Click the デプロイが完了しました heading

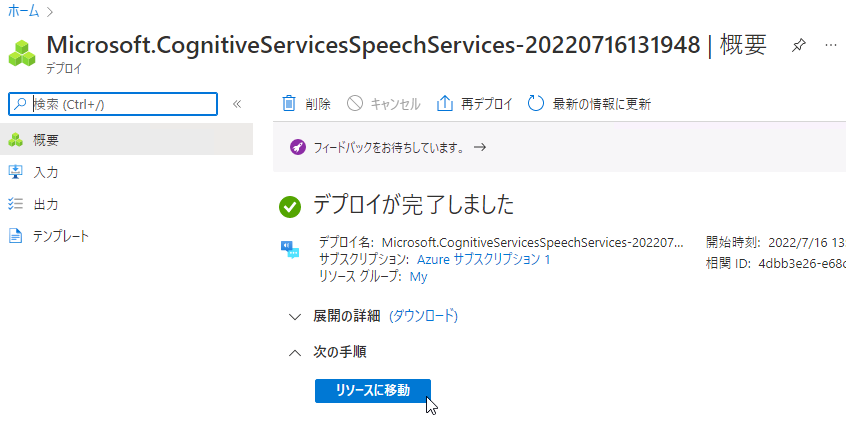(x=413, y=205)
